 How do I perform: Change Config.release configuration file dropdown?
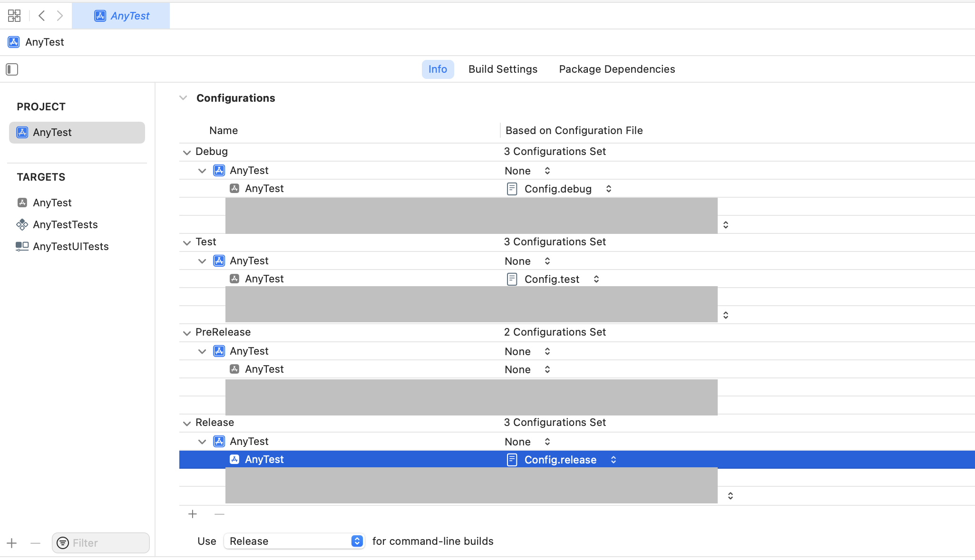click(x=613, y=460)
